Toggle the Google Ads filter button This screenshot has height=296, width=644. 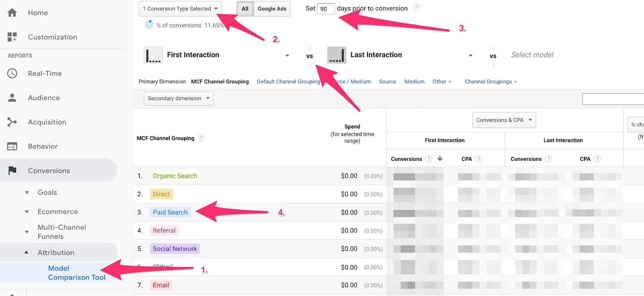pos(272,9)
